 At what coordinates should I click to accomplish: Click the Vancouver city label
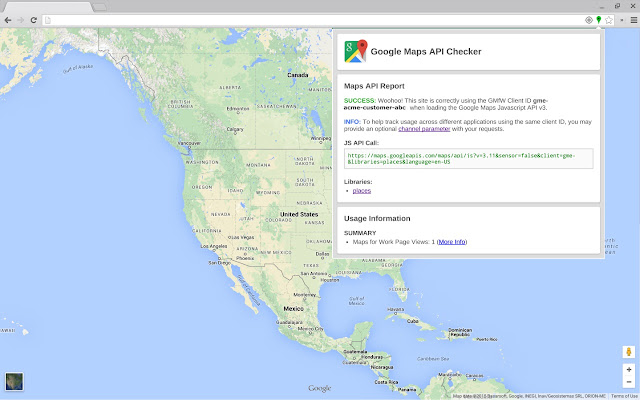[x=189, y=143]
